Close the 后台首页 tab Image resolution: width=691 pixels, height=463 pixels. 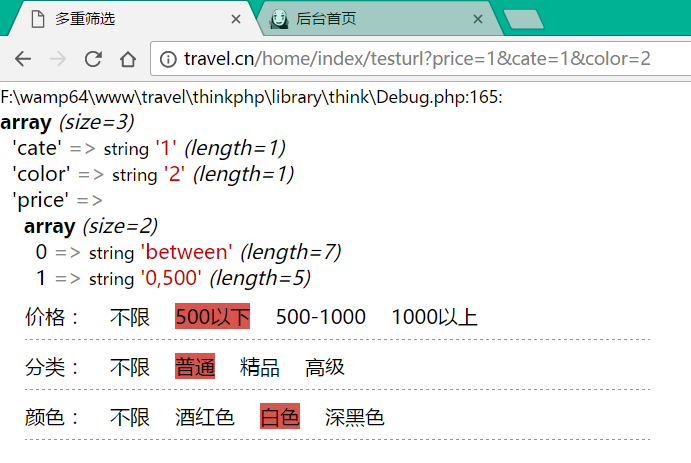(x=478, y=19)
